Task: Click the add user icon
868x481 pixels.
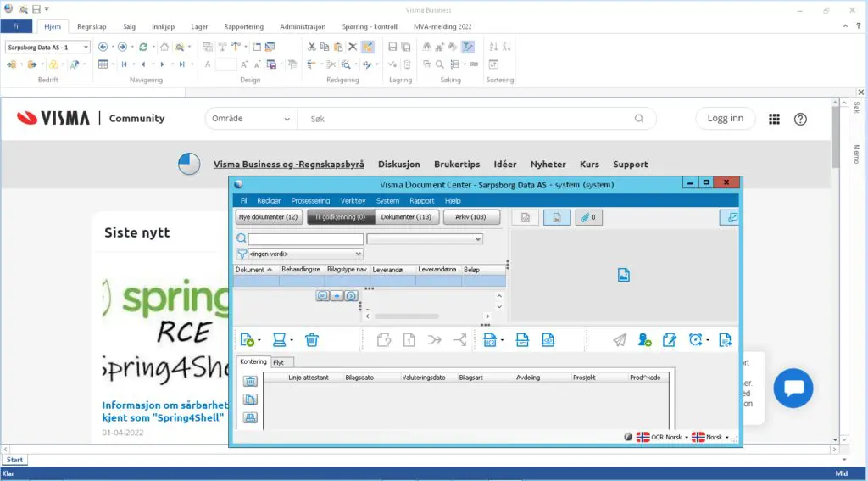Action: tap(644, 340)
